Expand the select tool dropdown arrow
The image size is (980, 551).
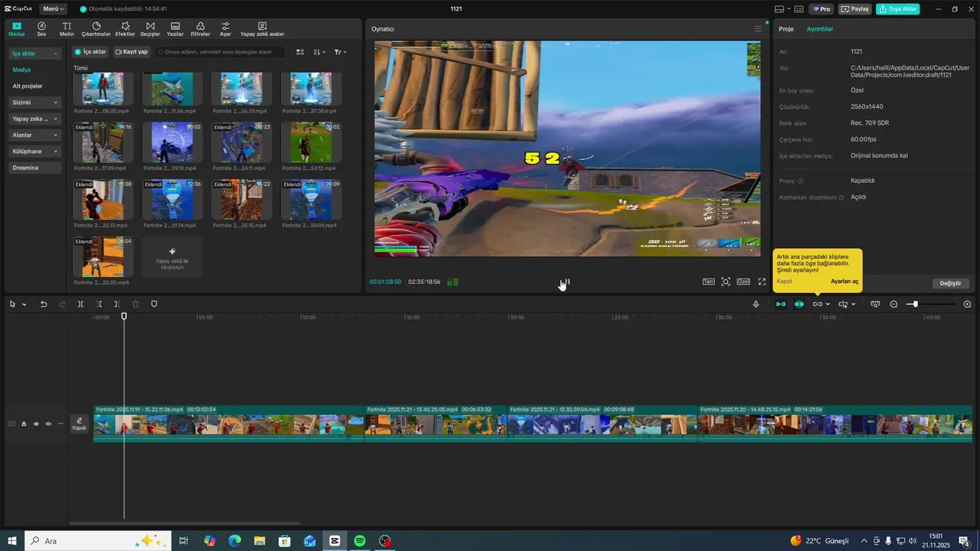[24, 305]
